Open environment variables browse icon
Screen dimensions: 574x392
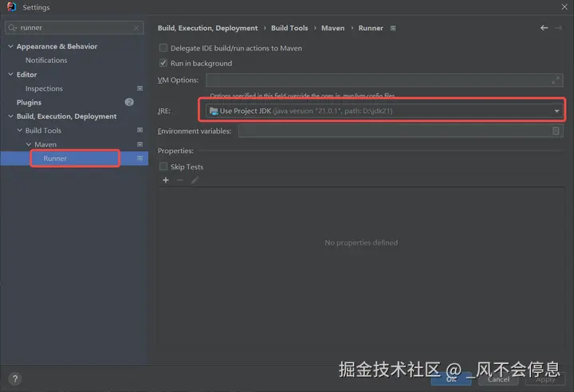[x=556, y=131]
